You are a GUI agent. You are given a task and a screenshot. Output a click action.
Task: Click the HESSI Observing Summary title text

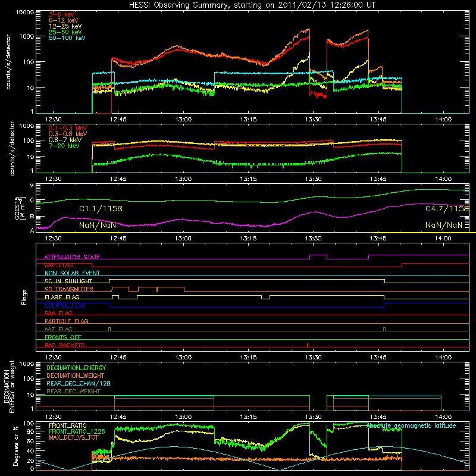pos(252,5)
